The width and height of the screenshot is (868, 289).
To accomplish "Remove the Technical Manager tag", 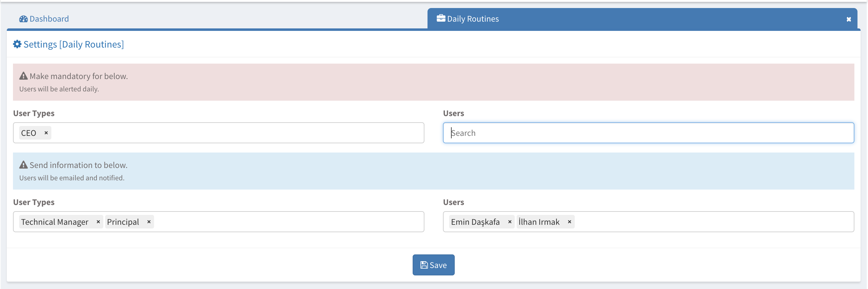I will (98, 222).
